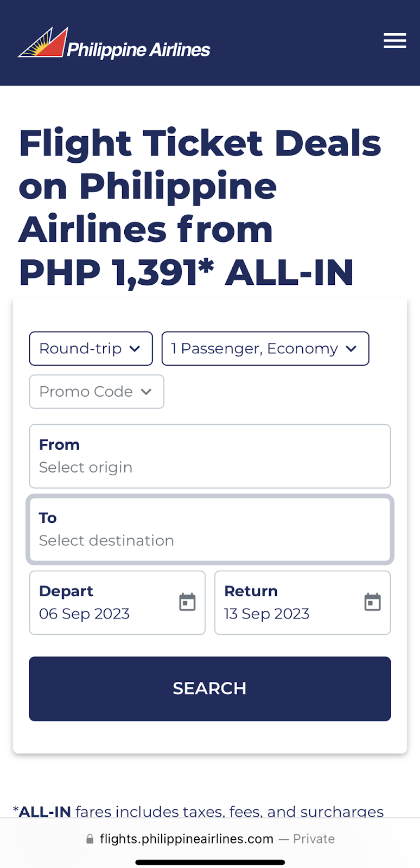Click the chevron beside 1 Passenger, Economy
The height and width of the screenshot is (868, 420).
click(x=352, y=348)
